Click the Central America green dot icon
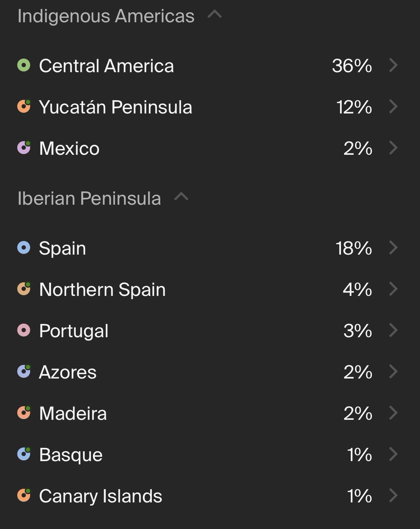 [24, 66]
